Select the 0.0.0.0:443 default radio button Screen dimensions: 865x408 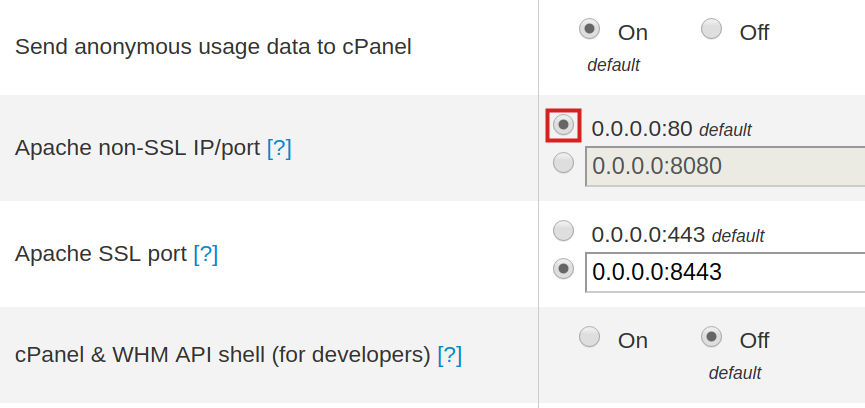tap(564, 232)
